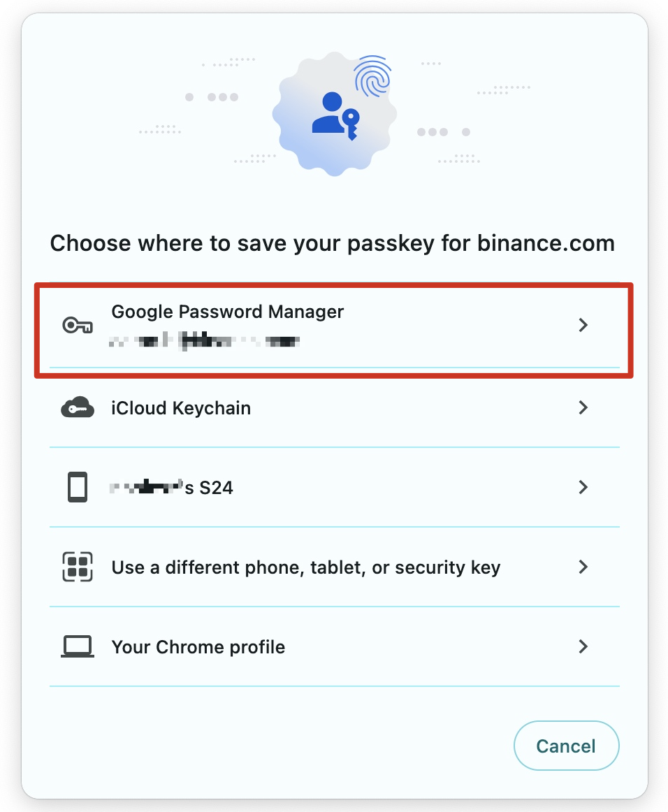Expand the iCloud Keychain chevron arrow

583,407
